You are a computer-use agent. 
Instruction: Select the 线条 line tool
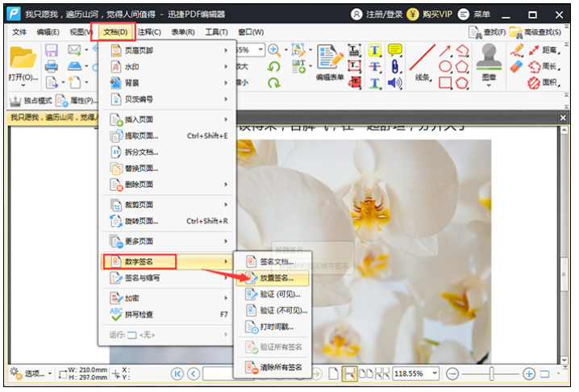pyautogui.click(x=423, y=62)
